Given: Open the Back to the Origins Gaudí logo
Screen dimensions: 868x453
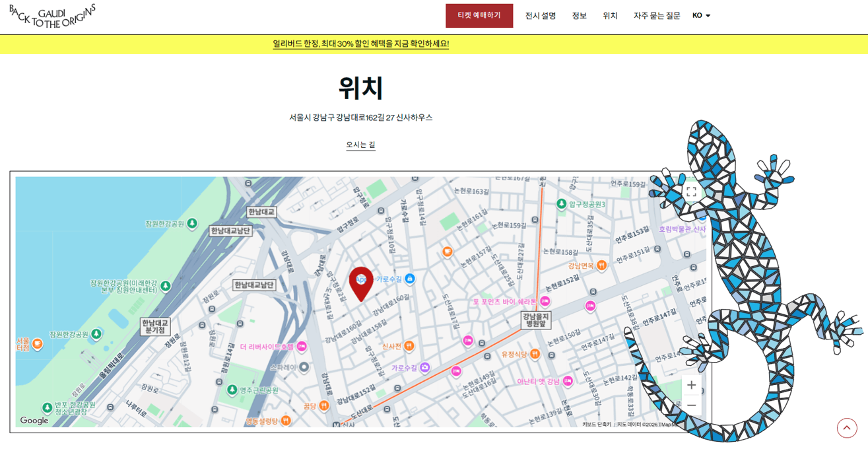Looking at the screenshot, I should coord(53,16).
